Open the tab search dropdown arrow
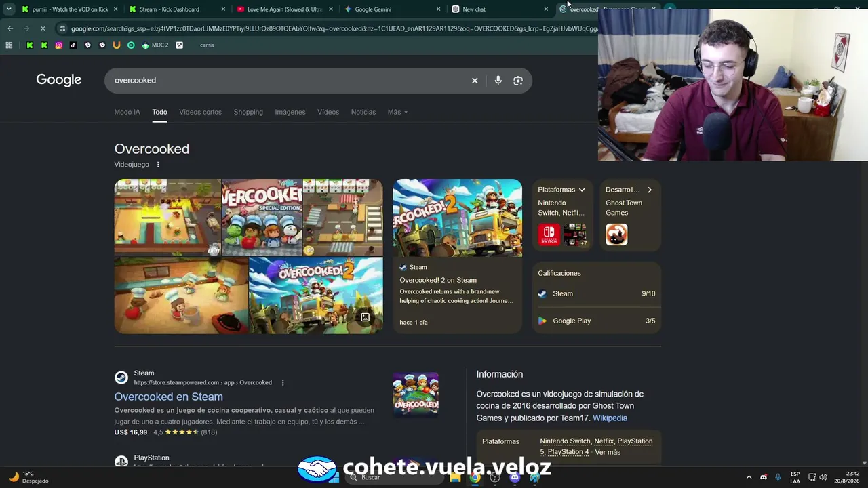Viewport: 868px width, 488px height. [x=9, y=9]
